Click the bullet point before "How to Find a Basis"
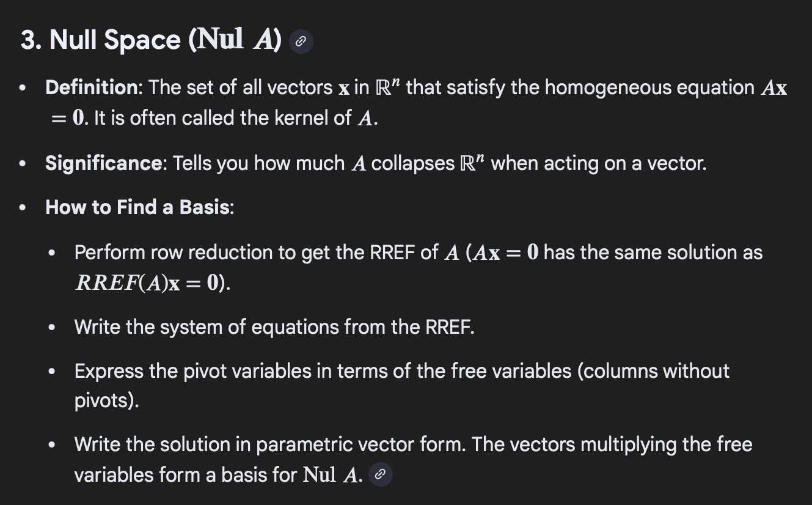 pyautogui.click(x=23, y=208)
